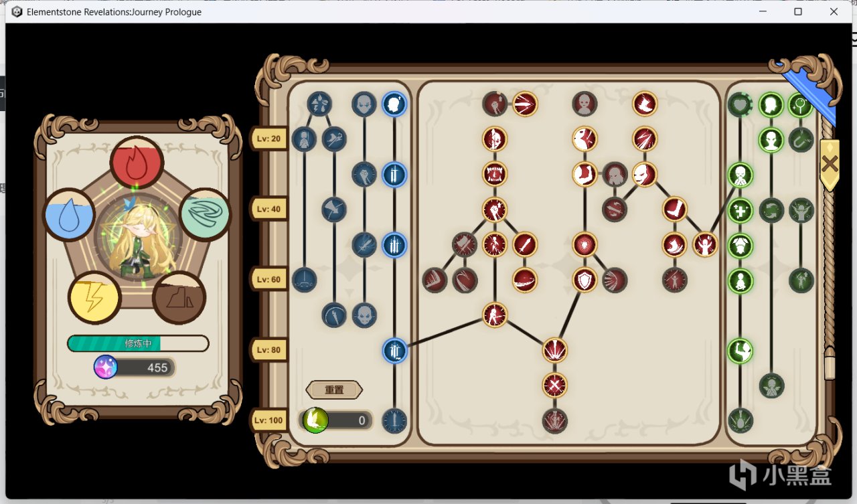This screenshot has height=504, width=857.
Task: Select the locked green recycle arrows skill
Action: [x=771, y=210]
